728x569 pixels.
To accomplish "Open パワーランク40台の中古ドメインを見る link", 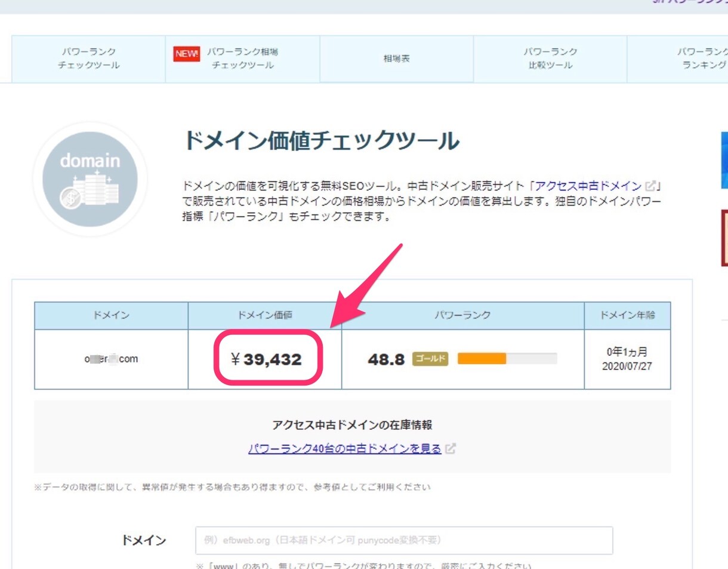I will point(344,448).
